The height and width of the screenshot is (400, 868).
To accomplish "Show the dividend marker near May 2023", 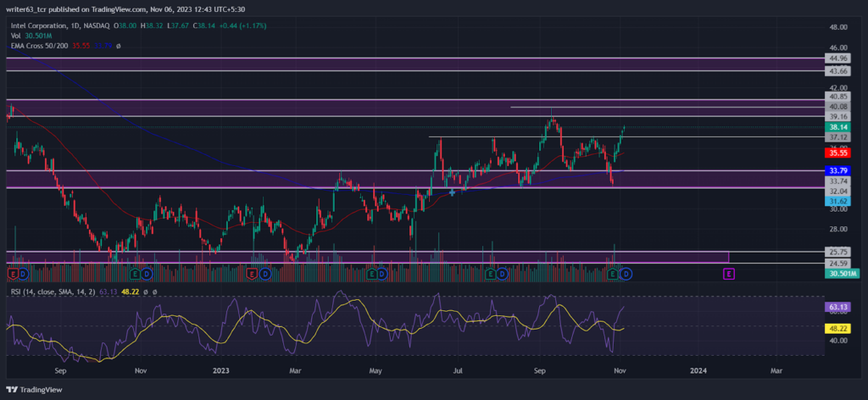I will click(x=384, y=274).
